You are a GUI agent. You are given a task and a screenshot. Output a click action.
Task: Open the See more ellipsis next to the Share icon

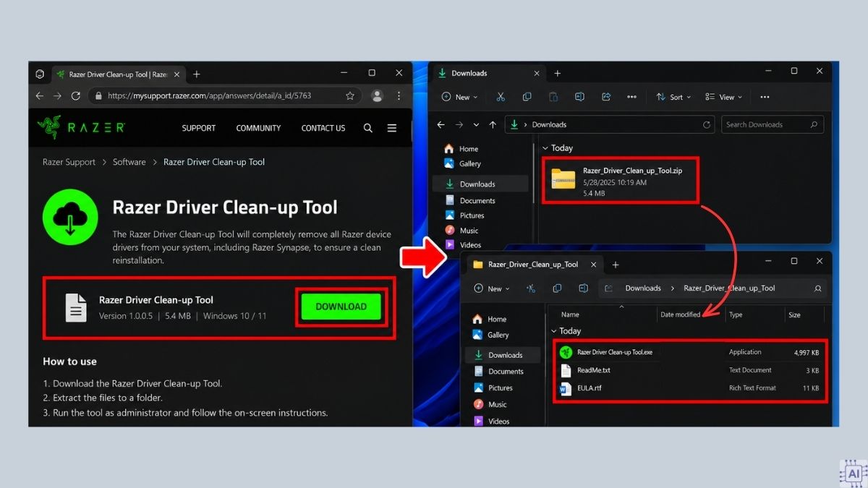[631, 97]
